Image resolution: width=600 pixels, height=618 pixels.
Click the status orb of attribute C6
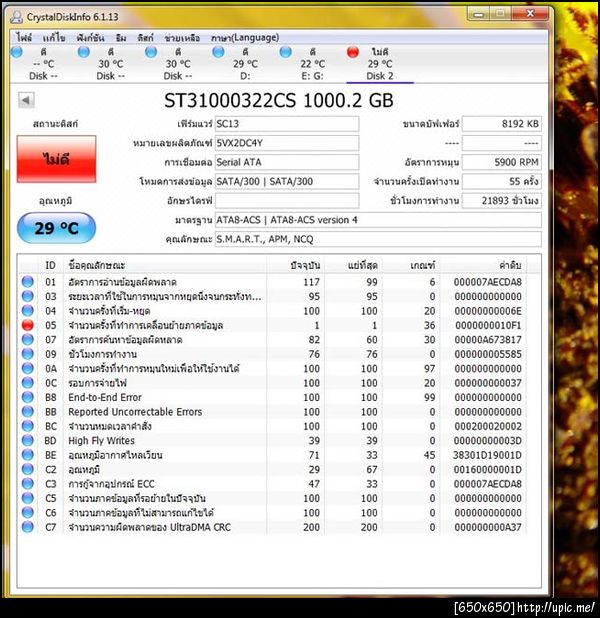point(28,512)
